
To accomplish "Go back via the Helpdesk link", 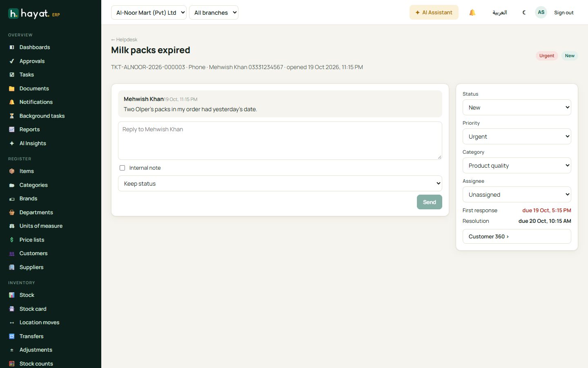I will (124, 40).
